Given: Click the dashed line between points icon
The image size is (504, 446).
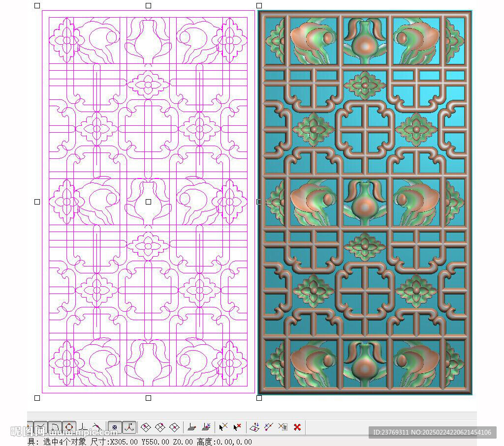Looking at the screenshot, I should click(x=269, y=427).
